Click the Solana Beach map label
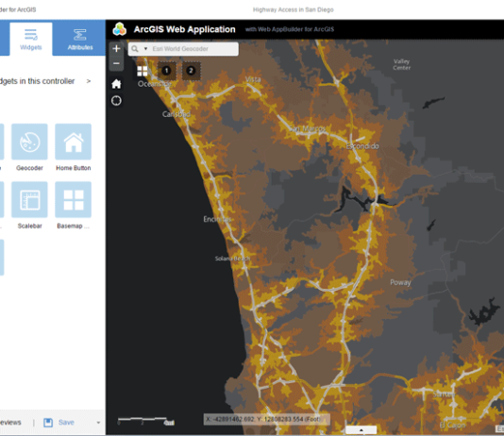 tap(232, 259)
